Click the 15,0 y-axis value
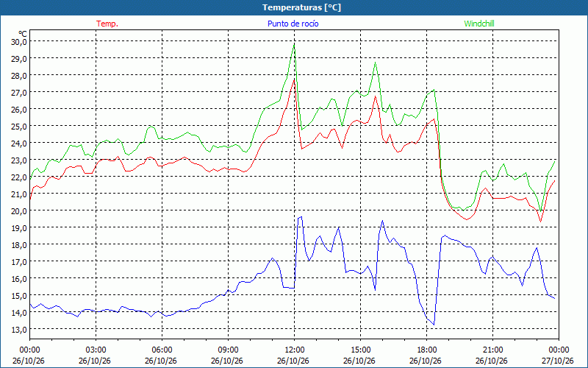 pos(18,296)
